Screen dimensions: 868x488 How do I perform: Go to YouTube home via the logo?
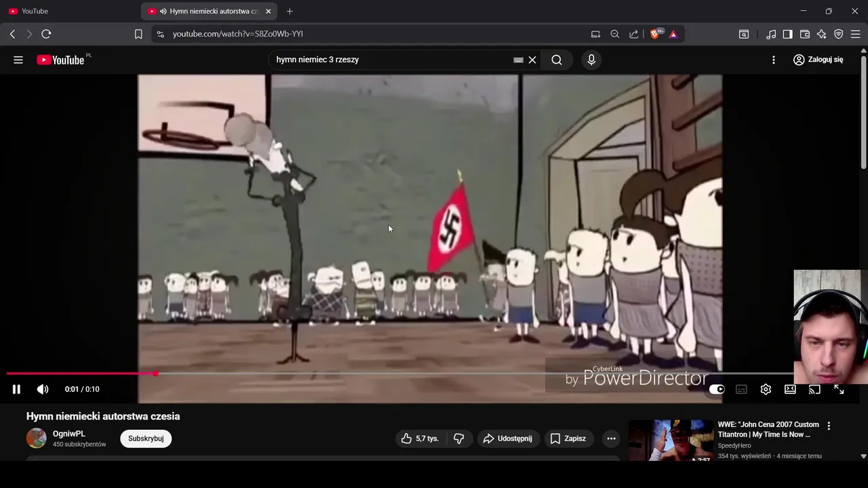click(x=61, y=60)
